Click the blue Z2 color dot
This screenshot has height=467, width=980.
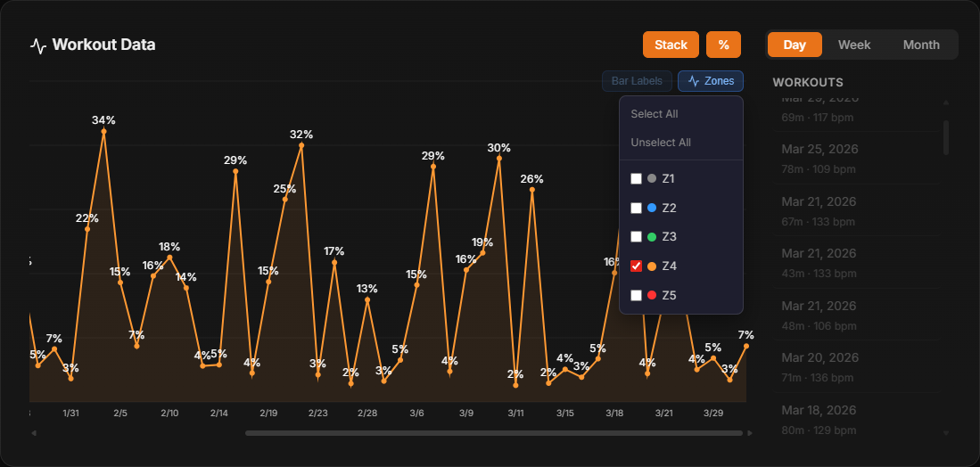point(652,208)
